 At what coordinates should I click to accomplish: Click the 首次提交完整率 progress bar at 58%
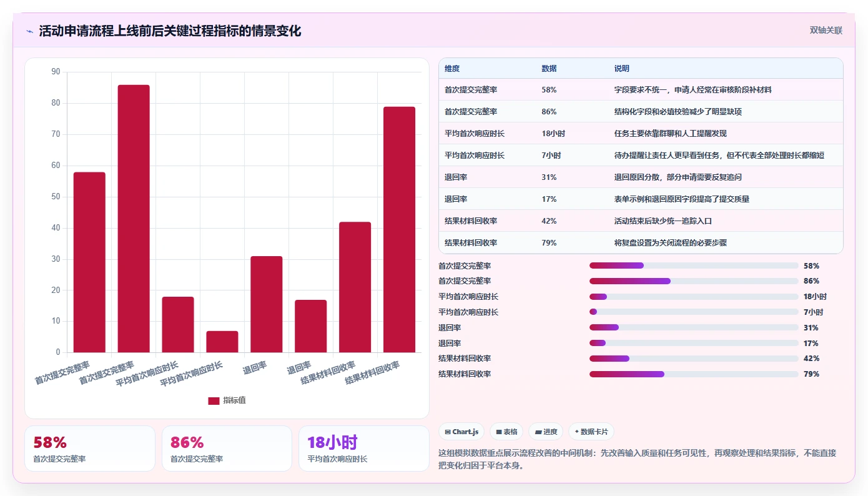coord(694,265)
